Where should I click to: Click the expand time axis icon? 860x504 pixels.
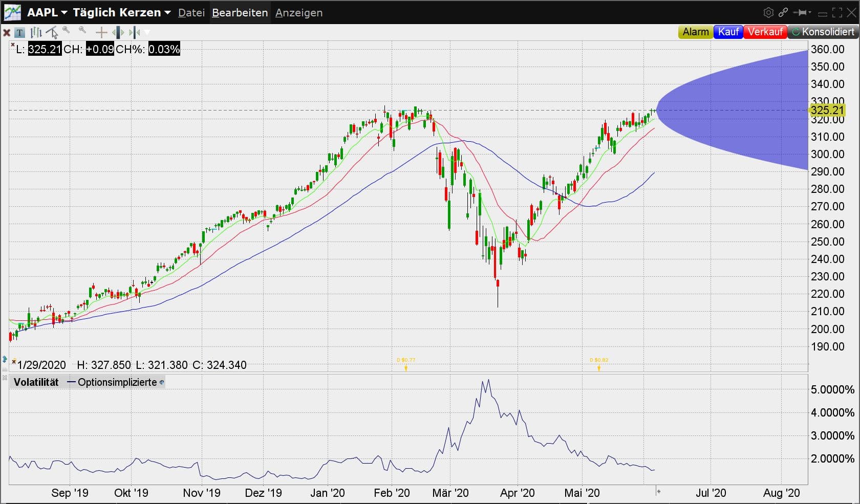pyautogui.click(x=118, y=33)
